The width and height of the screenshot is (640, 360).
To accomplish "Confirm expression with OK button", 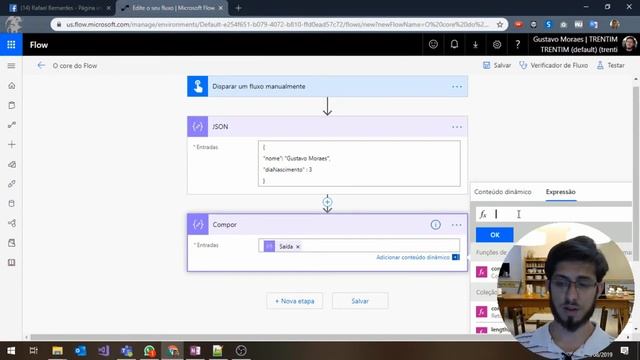I will click(495, 235).
